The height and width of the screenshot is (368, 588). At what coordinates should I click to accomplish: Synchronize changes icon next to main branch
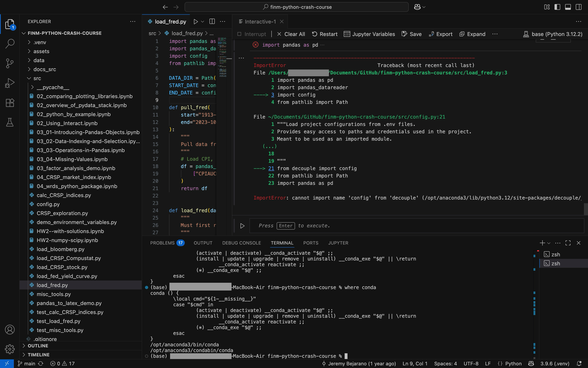pos(41,364)
